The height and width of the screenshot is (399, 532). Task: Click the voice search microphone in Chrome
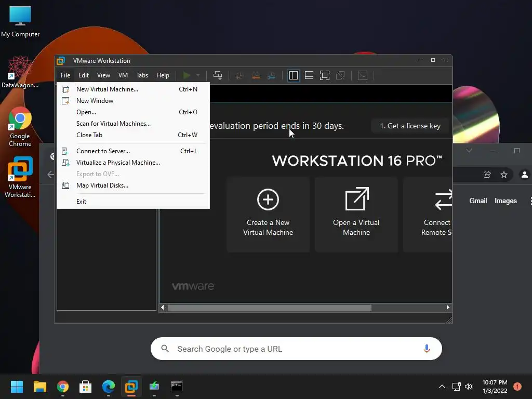427,349
